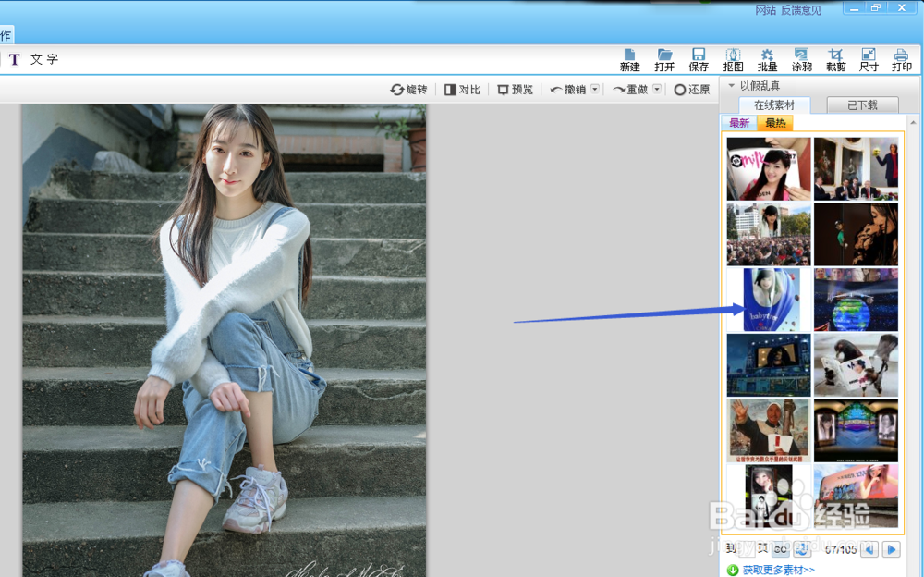Open the 重做 dropdown arrow
Image resolution: width=924 pixels, height=577 pixels.
[x=657, y=89]
